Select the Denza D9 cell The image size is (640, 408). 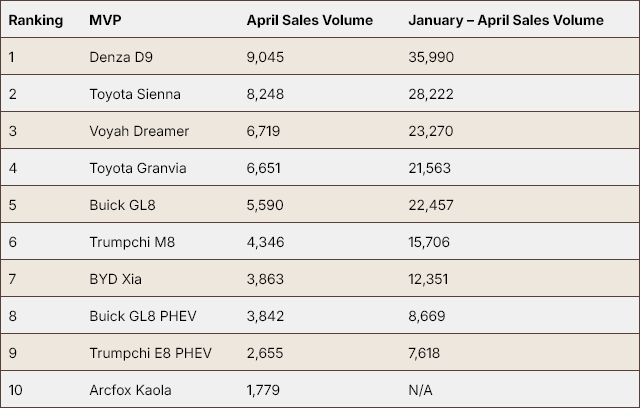tap(119, 57)
